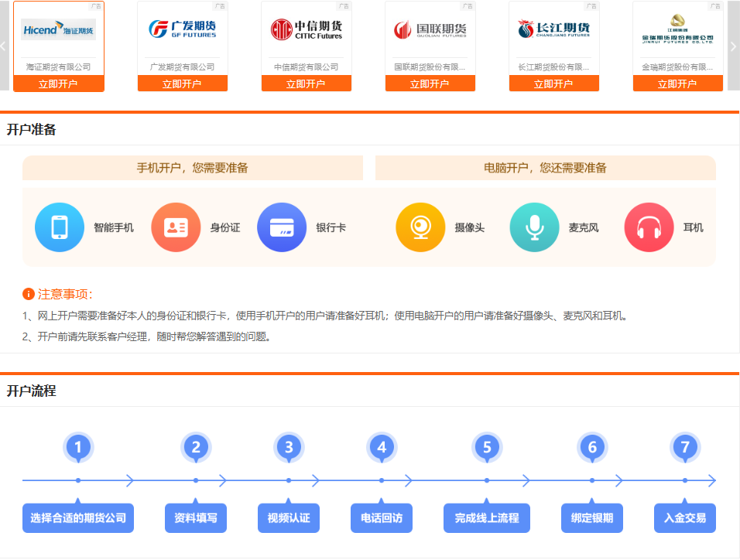The image size is (740, 560).
Task: Click step 1 marker in 开户流程
Action: (x=78, y=447)
